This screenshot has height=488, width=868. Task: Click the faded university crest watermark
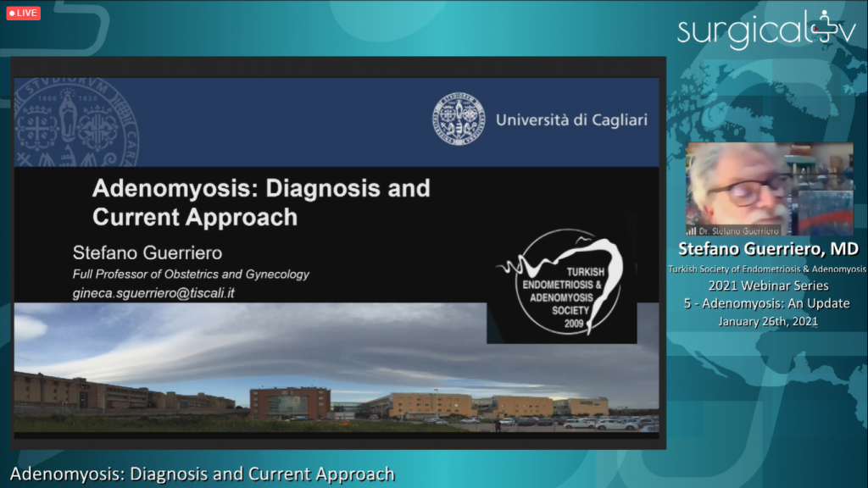pyautogui.click(x=75, y=121)
